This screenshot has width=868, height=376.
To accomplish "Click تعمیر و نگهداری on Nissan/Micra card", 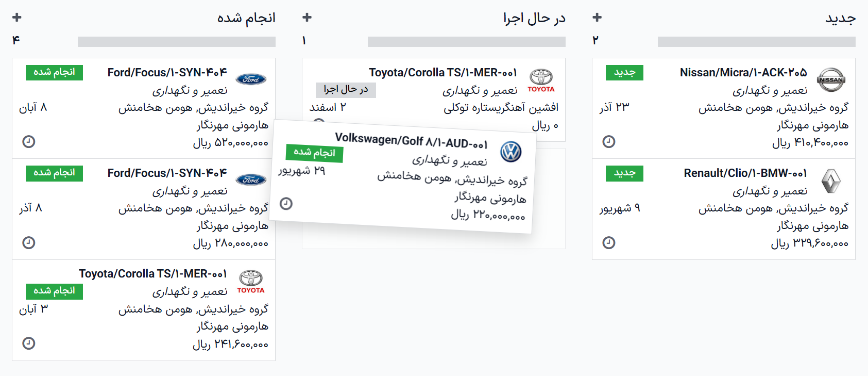I will [x=770, y=90].
